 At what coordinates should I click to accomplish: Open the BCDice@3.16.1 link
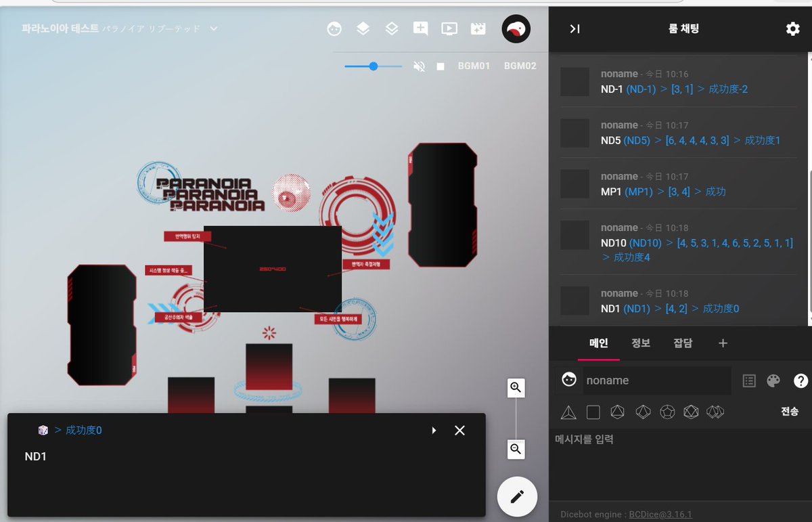660,515
